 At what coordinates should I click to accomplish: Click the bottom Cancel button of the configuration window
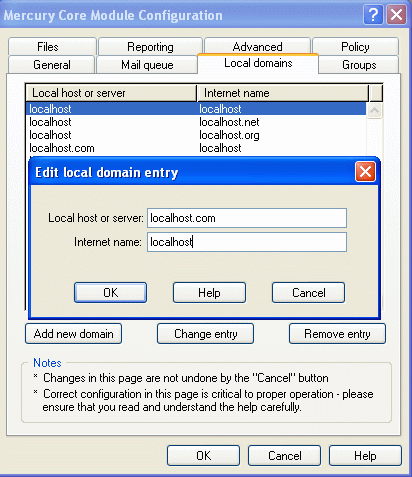pos(284,456)
